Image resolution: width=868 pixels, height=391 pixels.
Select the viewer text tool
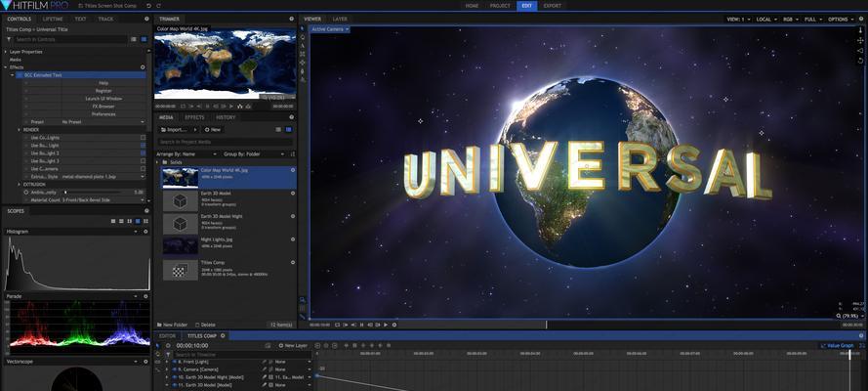pyautogui.click(x=303, y=45)
